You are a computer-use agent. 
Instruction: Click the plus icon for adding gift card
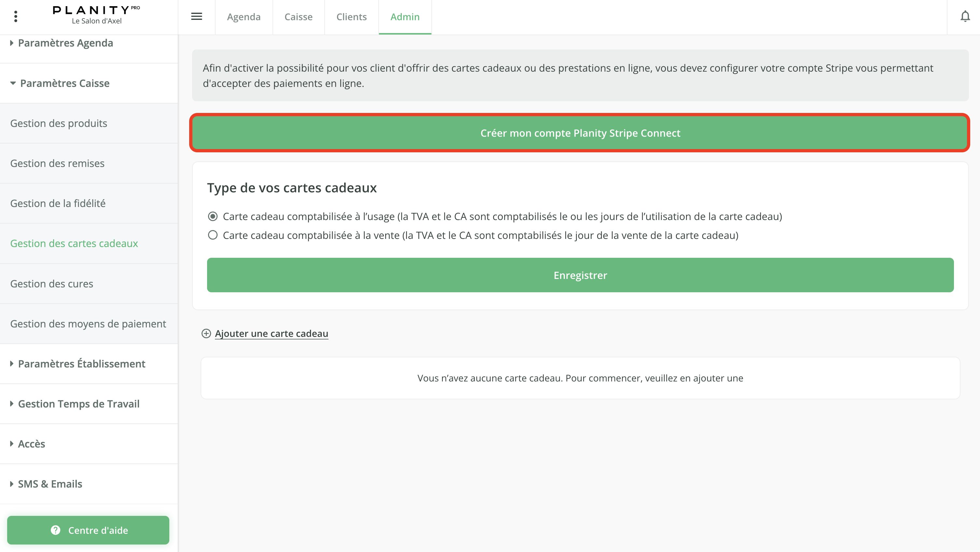[x=206, y=334]
